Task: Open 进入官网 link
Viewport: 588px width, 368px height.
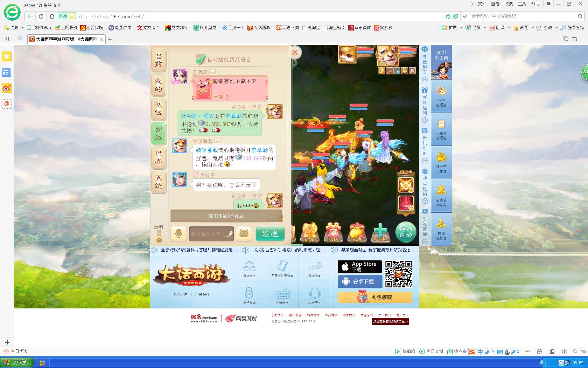Action: tap(181, 295)
